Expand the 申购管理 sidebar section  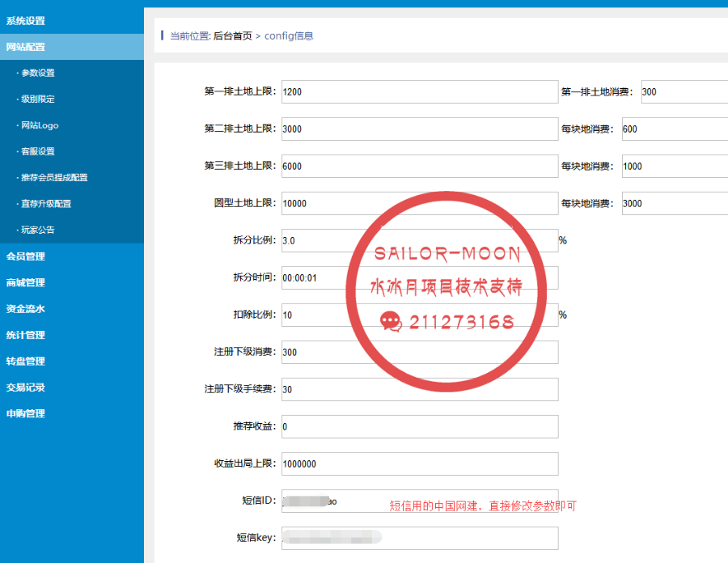point(26,413)
